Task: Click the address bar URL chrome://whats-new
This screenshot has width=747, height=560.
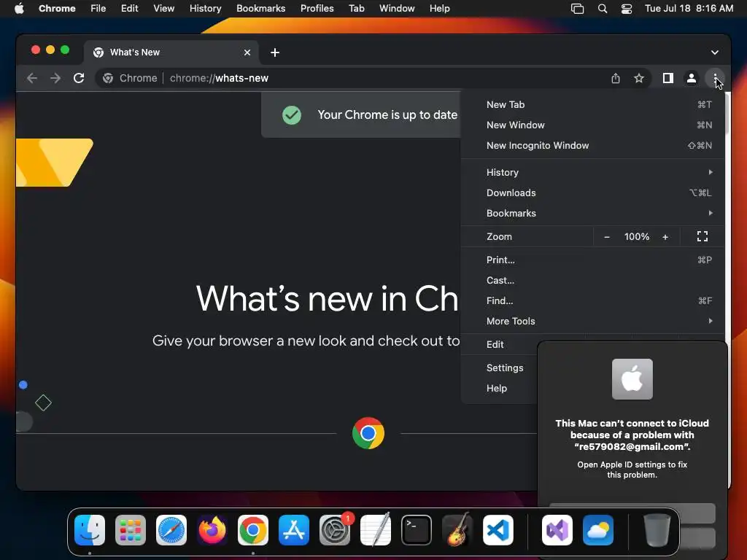Action: coord(219,78)
